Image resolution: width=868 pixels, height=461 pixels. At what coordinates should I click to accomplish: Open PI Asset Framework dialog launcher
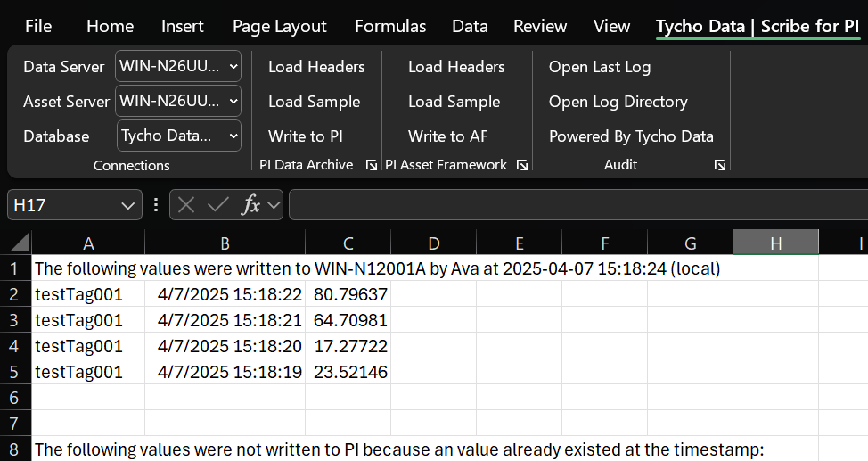(x=522, y=165)
